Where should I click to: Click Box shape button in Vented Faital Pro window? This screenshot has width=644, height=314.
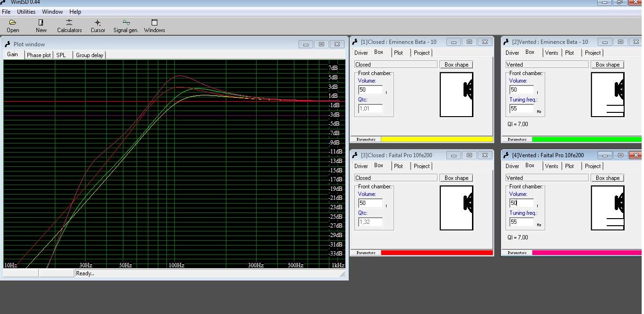[x=608, y=178]
